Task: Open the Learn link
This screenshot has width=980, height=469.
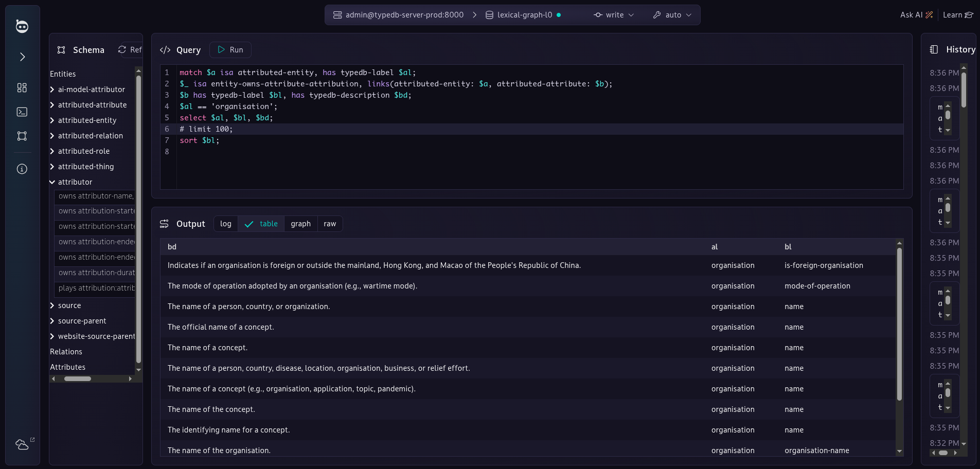Action: pos(958,15)
